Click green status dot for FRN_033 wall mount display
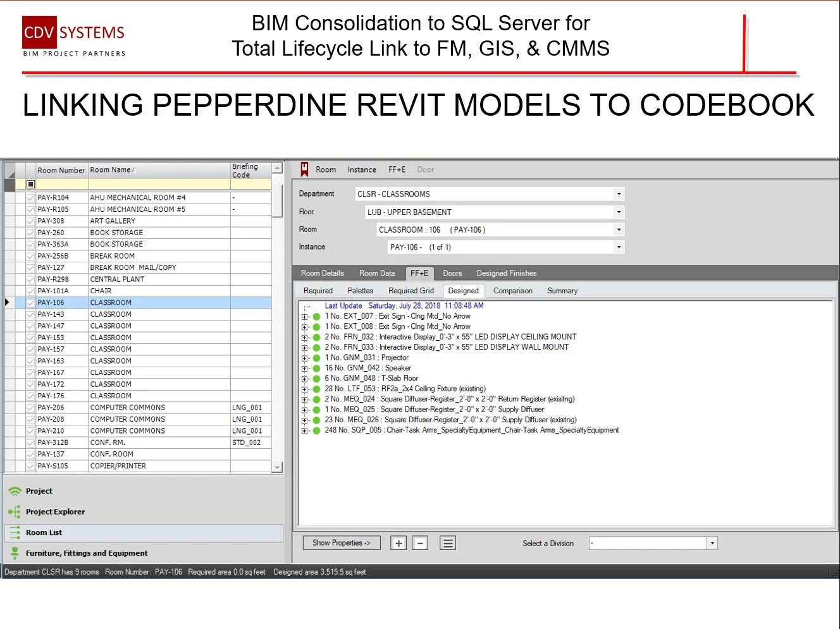This screenshot has height=629, width=840. coord(316,348)
